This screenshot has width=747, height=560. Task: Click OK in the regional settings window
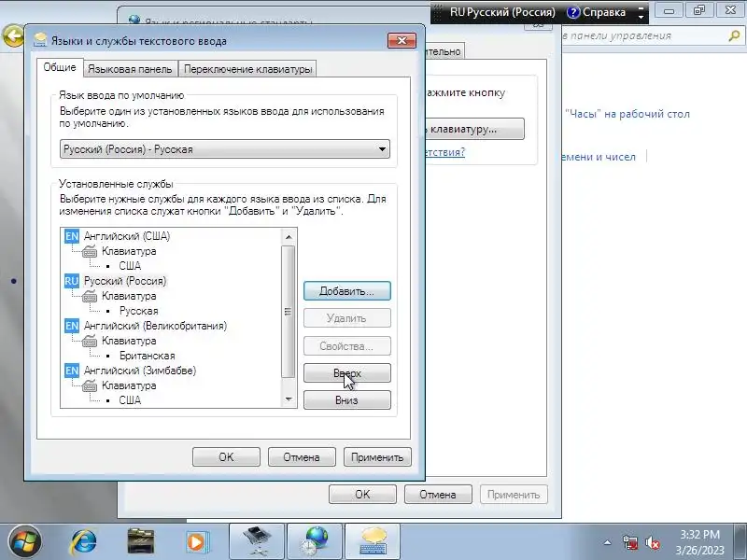coord(362,495)
